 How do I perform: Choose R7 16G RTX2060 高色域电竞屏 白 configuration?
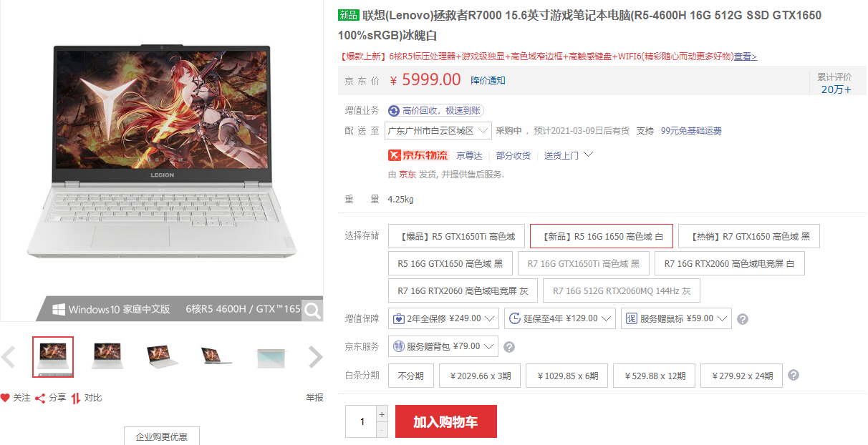[x=729, y=263]
